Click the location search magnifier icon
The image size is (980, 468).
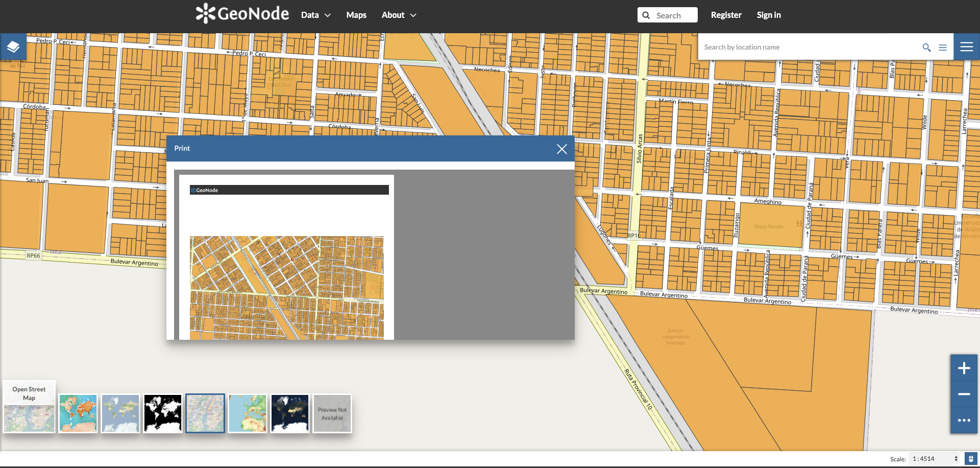[926, 48]
